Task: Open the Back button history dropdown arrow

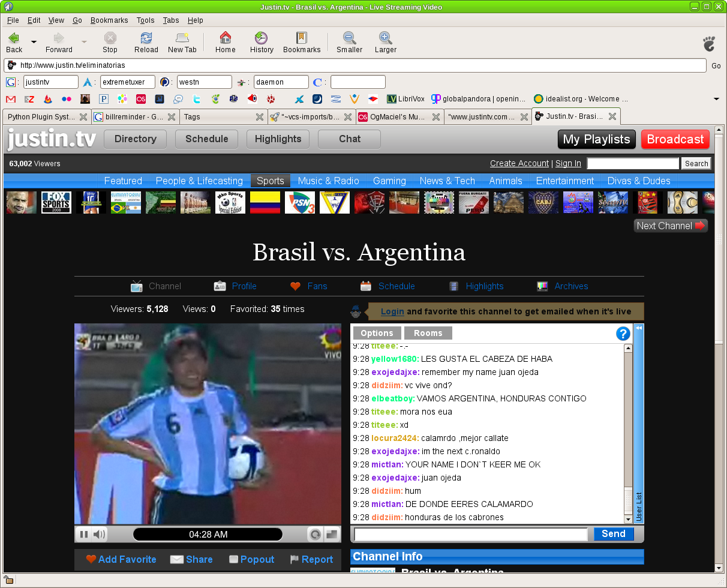Action: pyautogui.click(x=34, y=41)
